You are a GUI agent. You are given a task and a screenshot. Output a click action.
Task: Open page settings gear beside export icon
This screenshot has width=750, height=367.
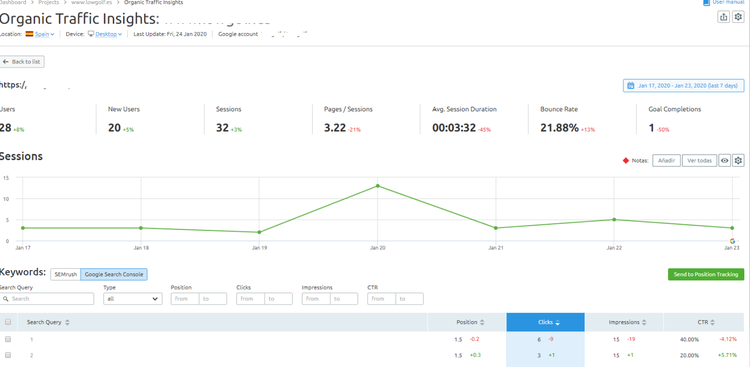[x=739, y=17]
